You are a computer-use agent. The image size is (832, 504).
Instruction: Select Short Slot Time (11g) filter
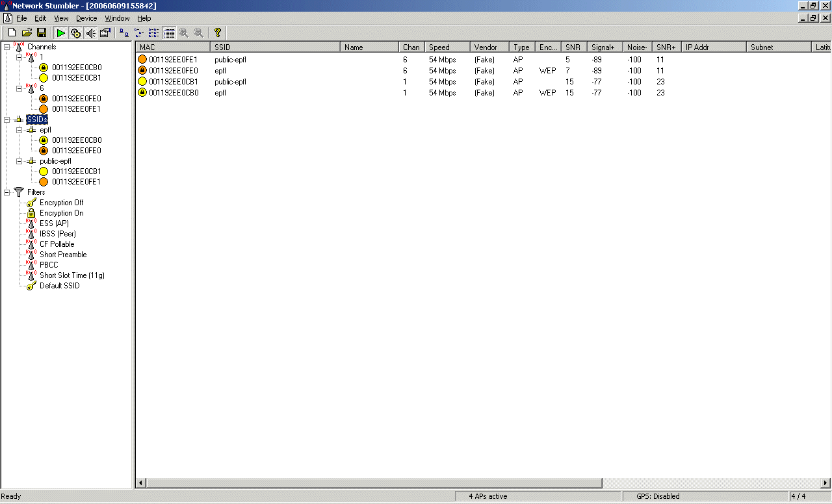[72, 275]
